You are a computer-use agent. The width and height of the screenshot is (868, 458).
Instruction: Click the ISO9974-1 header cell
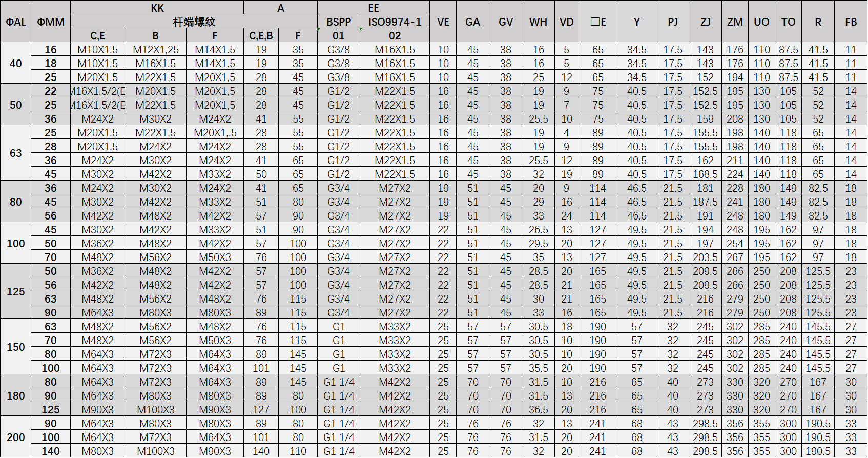(x=395, y=22)
